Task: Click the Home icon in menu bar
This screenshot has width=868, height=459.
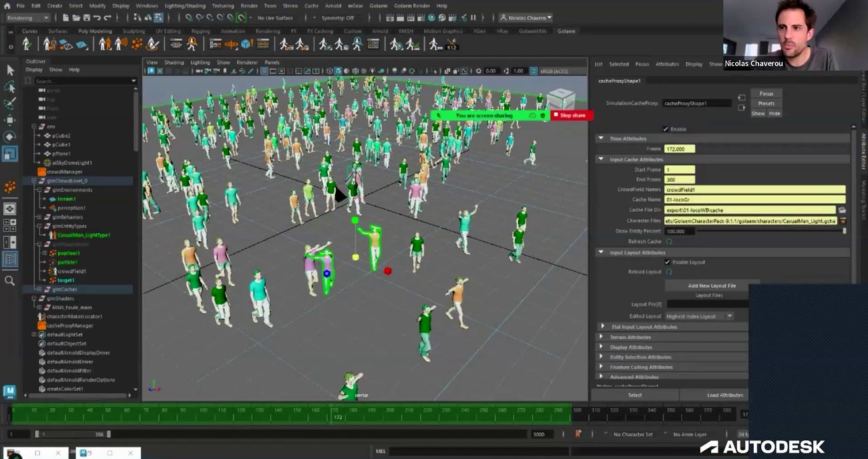Action: pos(7,6)
